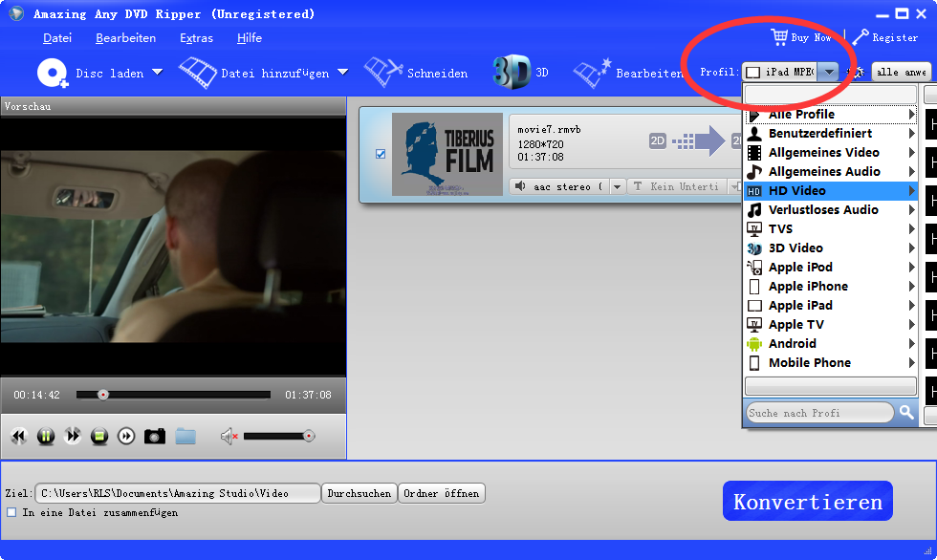Uncheck the movie7.rmvb file checkbox
Image resolution: width=937 pixels, height=560 pixels.
pos(381,154)
